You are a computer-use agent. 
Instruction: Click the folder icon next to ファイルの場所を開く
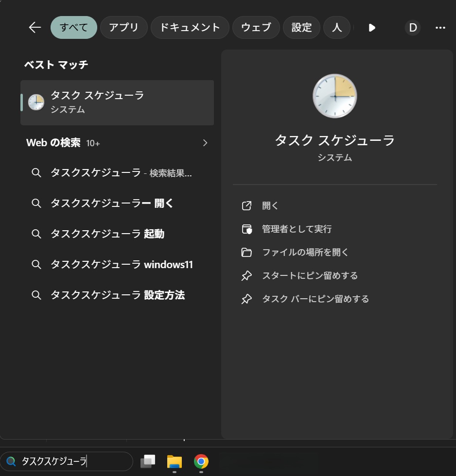(x=246, y=252)
